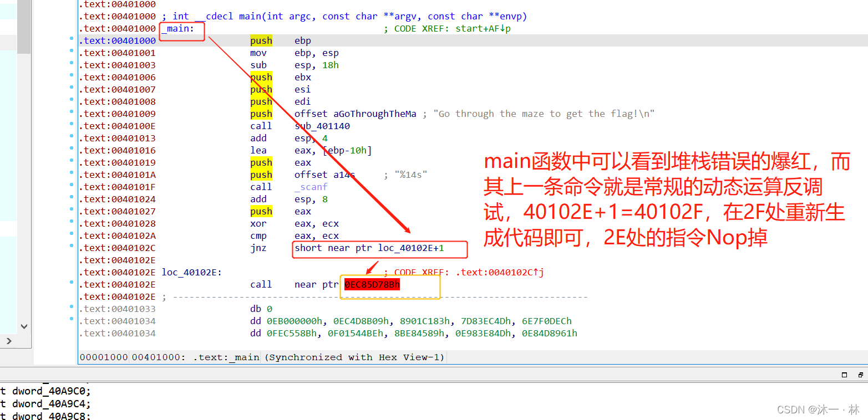Screen dimensions: 868x420
Task: Click the left panel's vertical scrollbar thumb
Action: [x=23, y=27]
